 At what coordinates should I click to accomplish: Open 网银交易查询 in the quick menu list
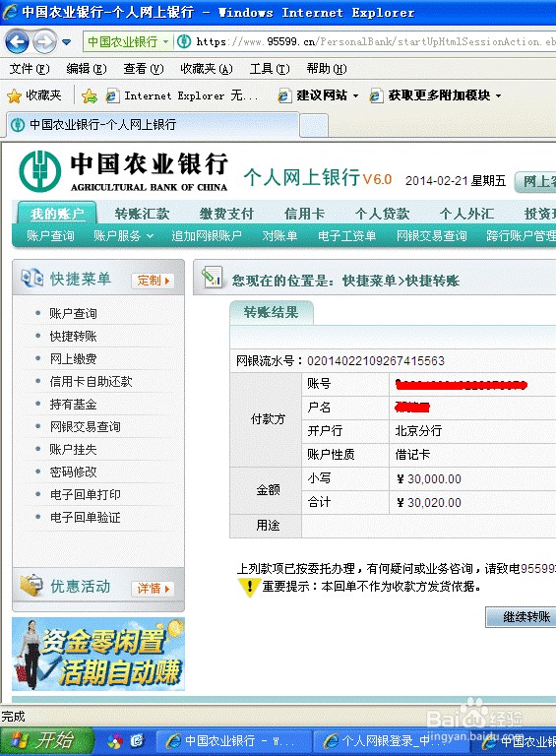tap(86, 426)
